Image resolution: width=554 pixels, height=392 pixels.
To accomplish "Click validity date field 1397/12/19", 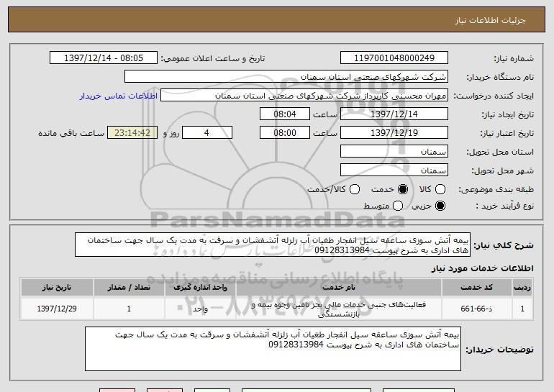I will click(x=394, y=133).
